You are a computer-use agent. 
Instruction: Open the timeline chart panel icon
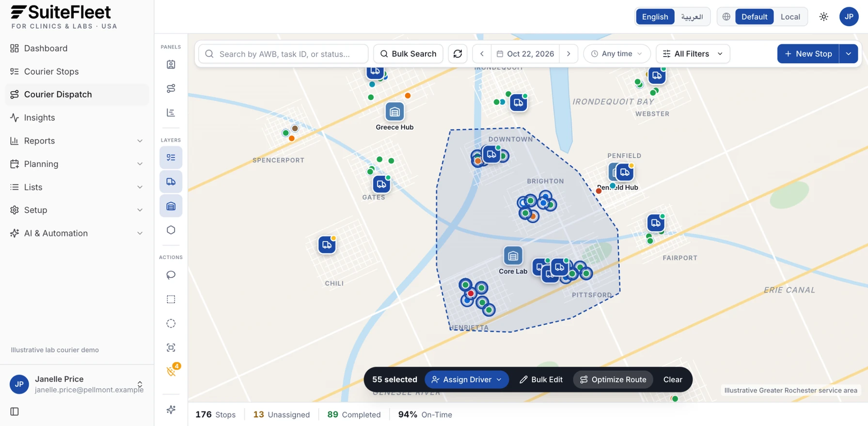171,113
